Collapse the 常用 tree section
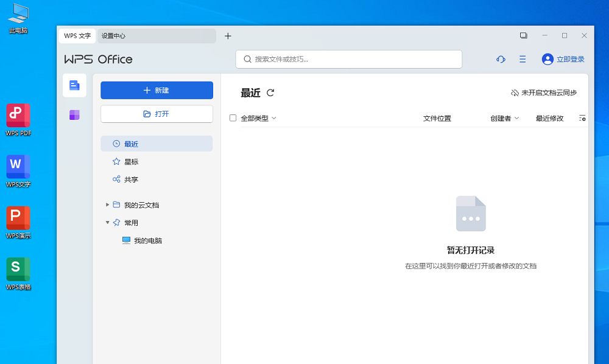This screenshot has width=609, height=364. click(108, 223)
